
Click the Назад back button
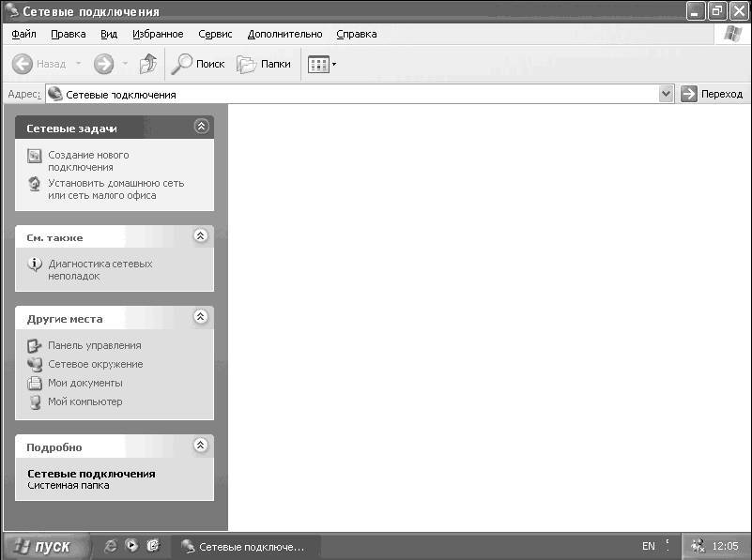[39, 65]
